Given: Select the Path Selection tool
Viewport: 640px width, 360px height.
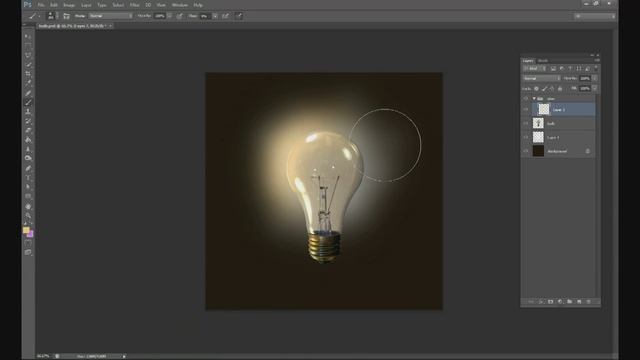Looking at the screenshot, I should coord(28,187).
